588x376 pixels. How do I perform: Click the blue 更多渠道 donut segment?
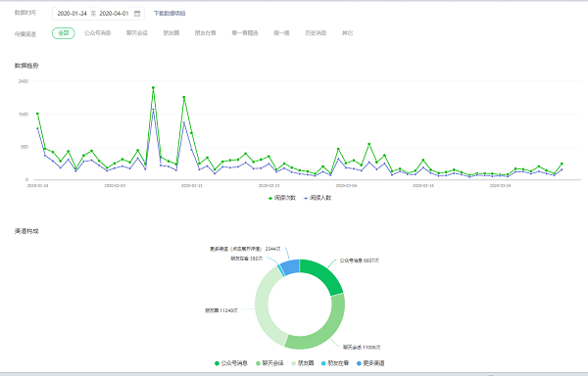[x=291, y=266]
